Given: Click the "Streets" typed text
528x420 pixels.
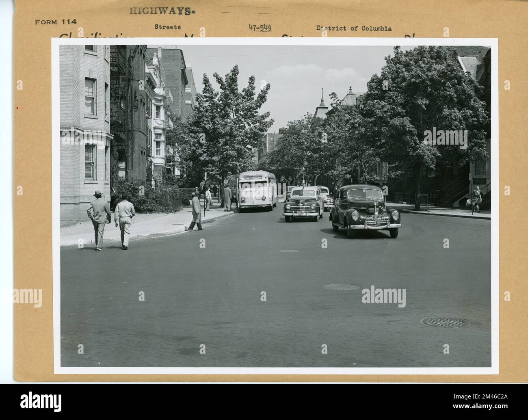Looking at the screenshot, I should pos(167,27).
